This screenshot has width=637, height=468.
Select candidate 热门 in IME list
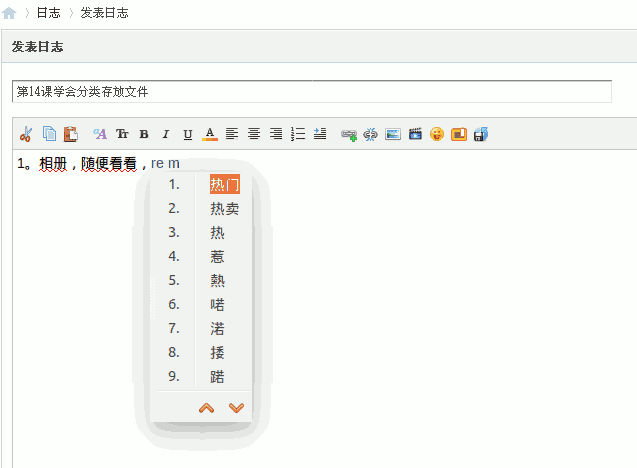pos(225,184)
